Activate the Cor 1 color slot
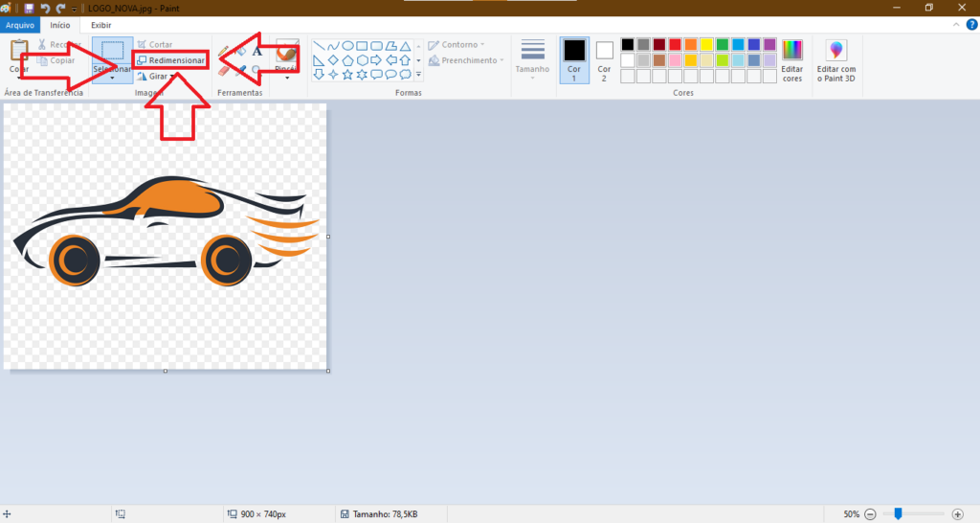The image size is (980, 523). click(574, 60)
